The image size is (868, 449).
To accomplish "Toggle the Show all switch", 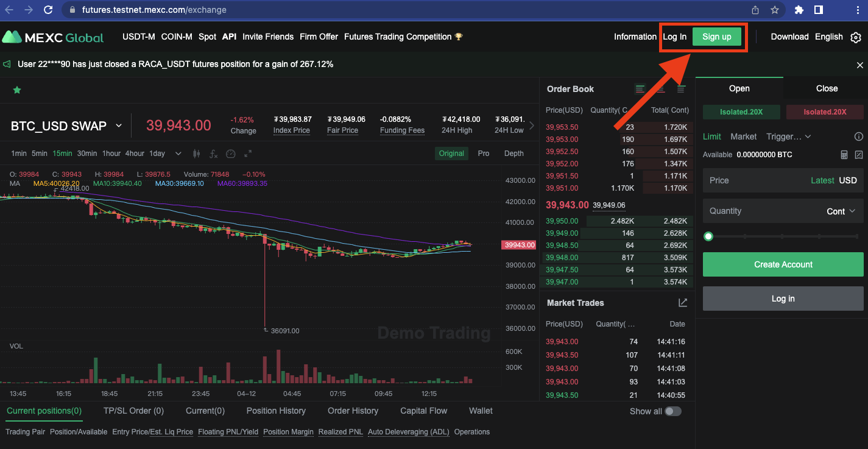I will [x=673, y=411].
